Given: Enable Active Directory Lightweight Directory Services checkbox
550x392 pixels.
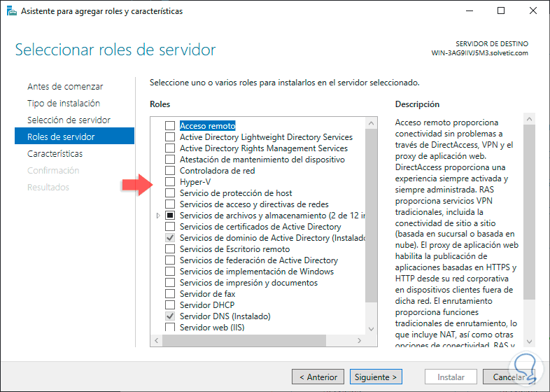Looking at the screenshot, I should pos(170,137).
